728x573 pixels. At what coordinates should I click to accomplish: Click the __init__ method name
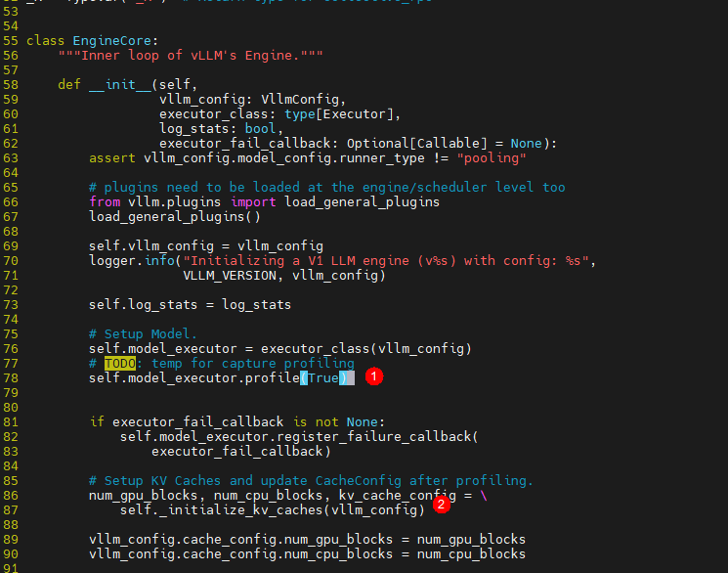(120, 84)
